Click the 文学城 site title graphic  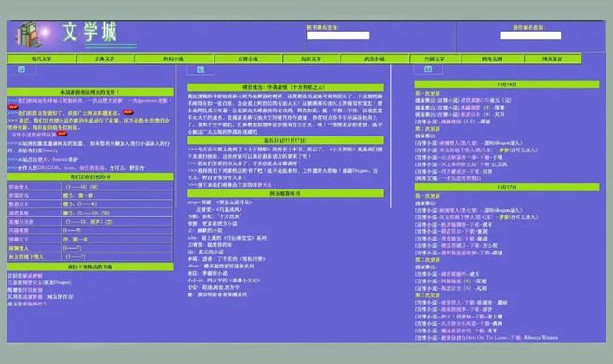pos(89,32)
